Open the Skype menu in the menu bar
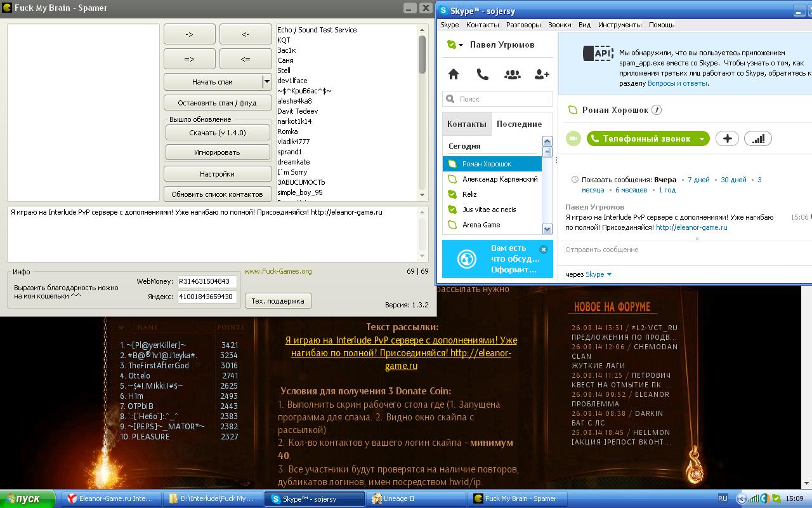 tap(450, 25)
